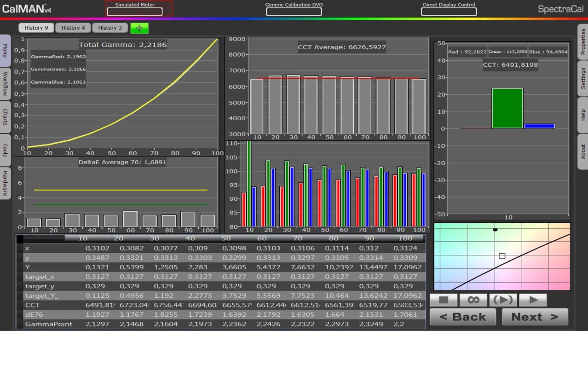588x377 pixels.
Task: Click the Simulated Meter source box
Action: 135,12
